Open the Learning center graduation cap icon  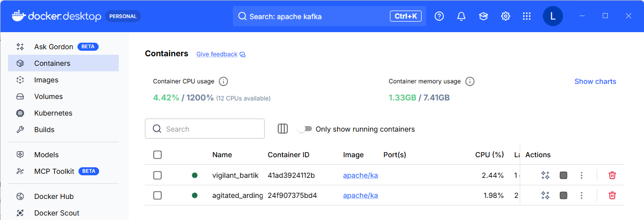pyautogui.click(x=484, y=16)
